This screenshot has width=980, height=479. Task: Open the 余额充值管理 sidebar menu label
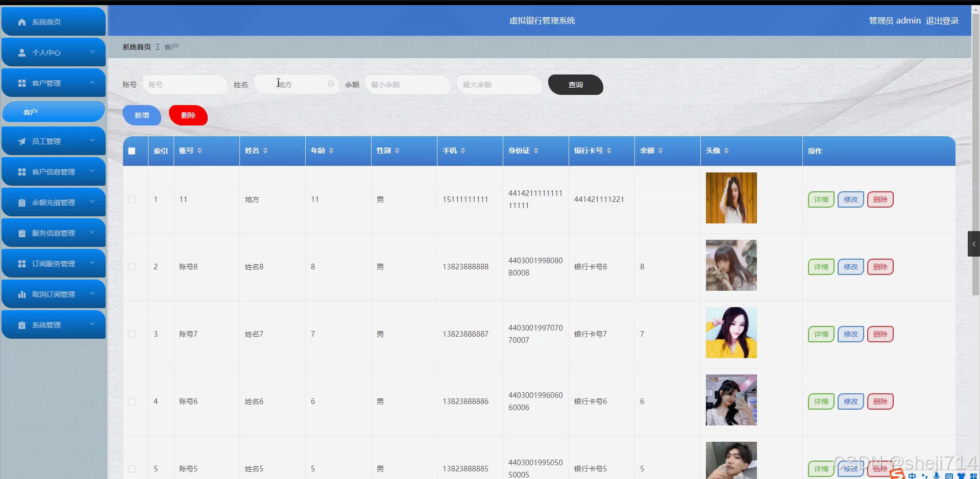click(x=54, y=203)
